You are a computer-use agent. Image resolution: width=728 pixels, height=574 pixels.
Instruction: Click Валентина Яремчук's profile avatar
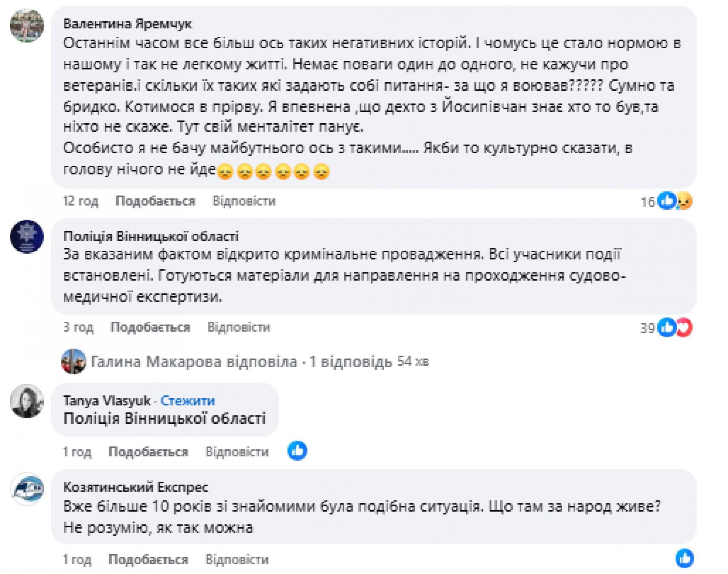click(27, 26)
